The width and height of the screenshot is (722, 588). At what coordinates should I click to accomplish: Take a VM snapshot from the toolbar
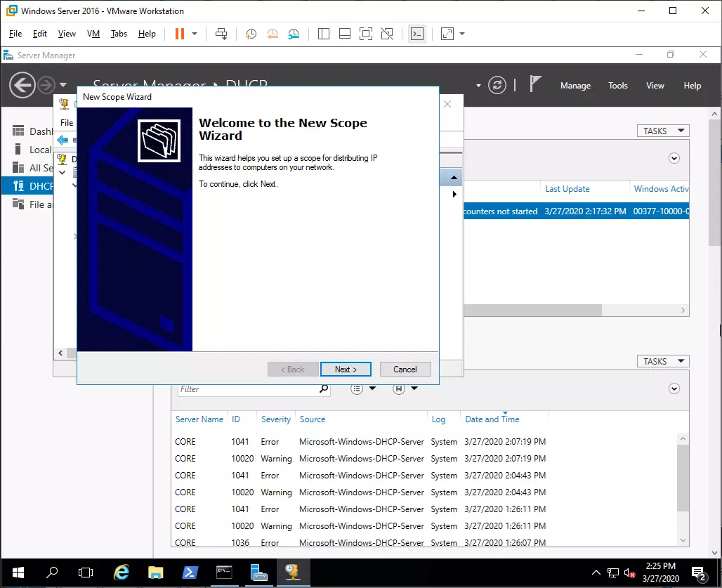coord(251,34)
